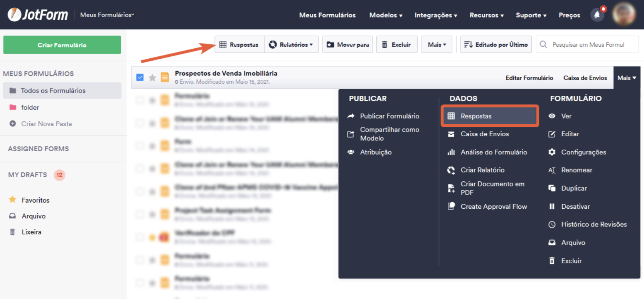Open the Integrações dropdown menu
Screen dimensions: 644x301
436,15
